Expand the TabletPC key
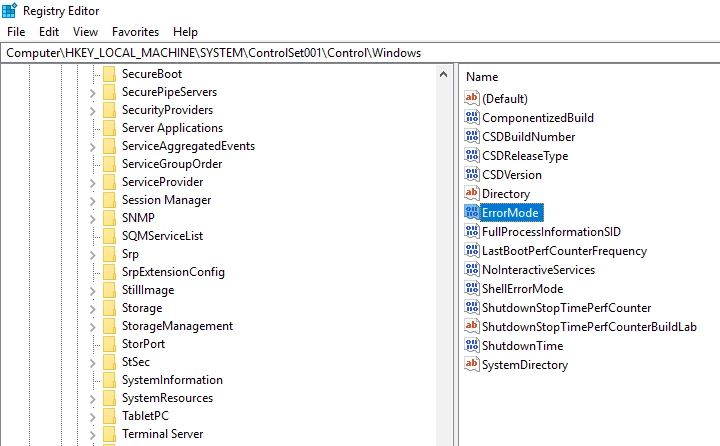Viewport: 720px width, 446px height. tap(93, 417)
